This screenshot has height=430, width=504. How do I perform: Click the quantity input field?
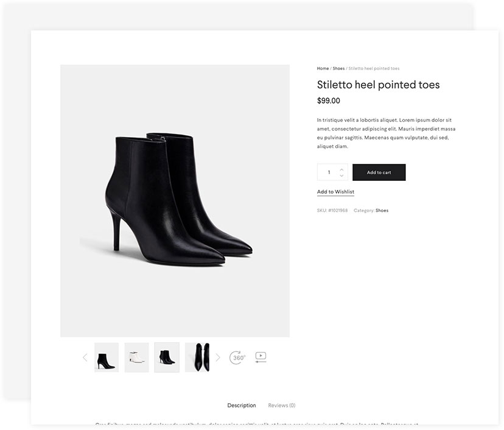click(329, 172)
